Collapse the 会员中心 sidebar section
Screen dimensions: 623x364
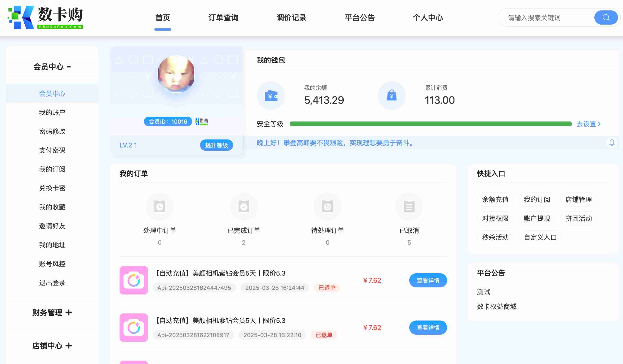[x=52, y=67]
